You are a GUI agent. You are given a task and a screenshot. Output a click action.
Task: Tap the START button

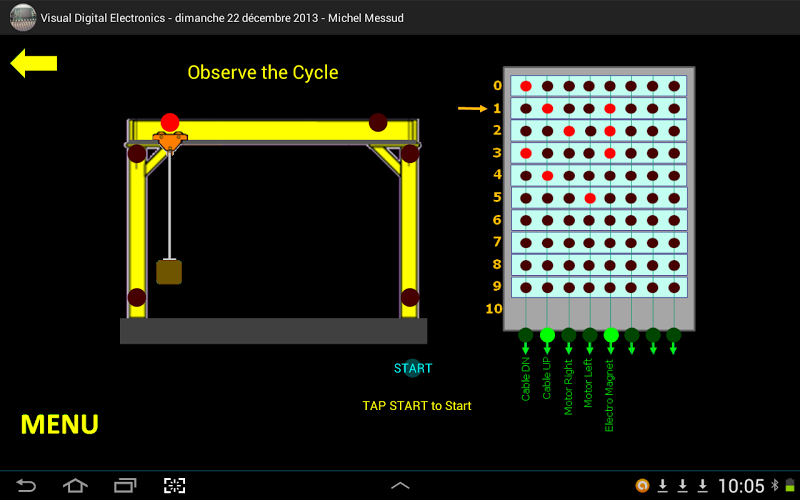click(x=413, y=368)
